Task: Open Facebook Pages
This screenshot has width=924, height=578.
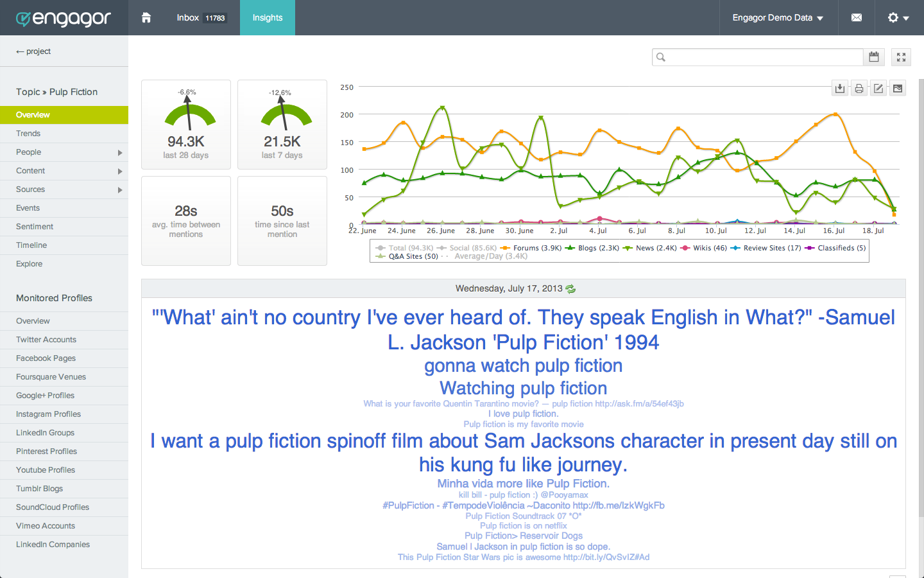Action: tap(64, 358)
